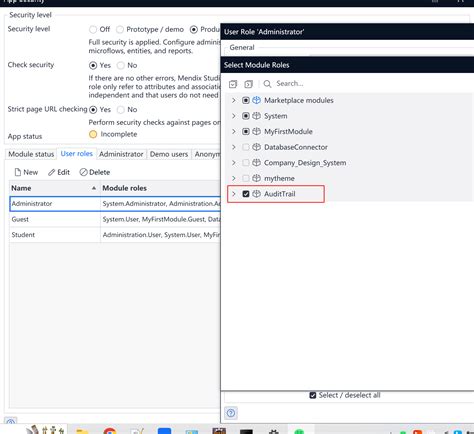Check the mytheme checkbox

point(246,178)
